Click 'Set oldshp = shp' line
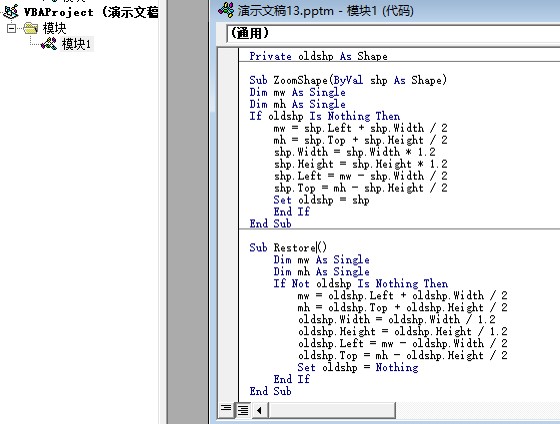The image size is (560, 424). click(x=321, y=200)
